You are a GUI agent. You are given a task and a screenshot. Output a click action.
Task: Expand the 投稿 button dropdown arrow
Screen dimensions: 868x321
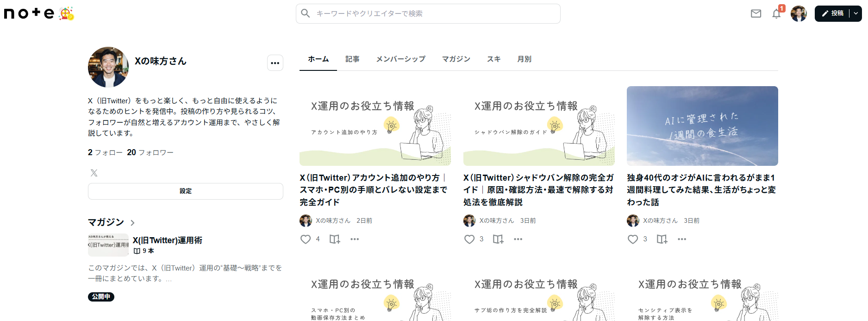tap(856, 13)
